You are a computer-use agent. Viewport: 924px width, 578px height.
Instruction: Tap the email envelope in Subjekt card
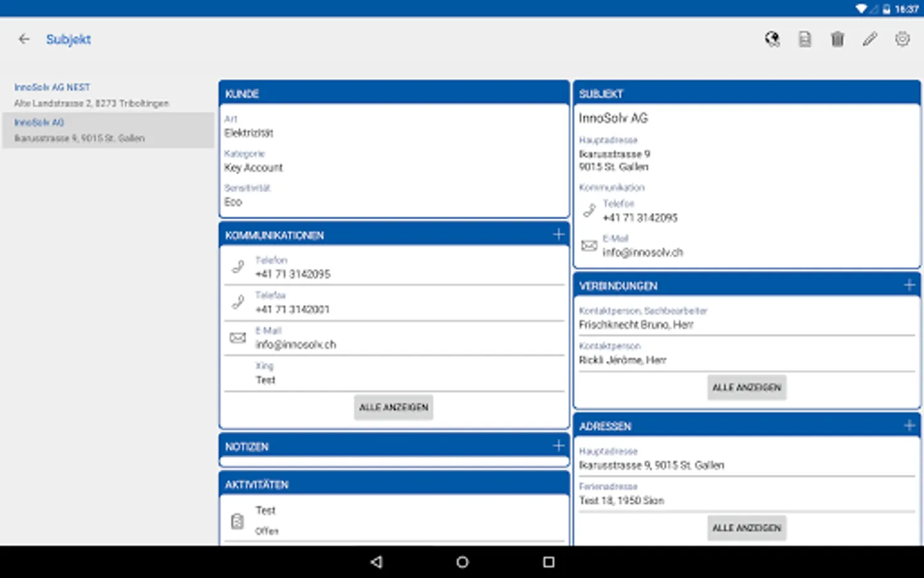589,245
